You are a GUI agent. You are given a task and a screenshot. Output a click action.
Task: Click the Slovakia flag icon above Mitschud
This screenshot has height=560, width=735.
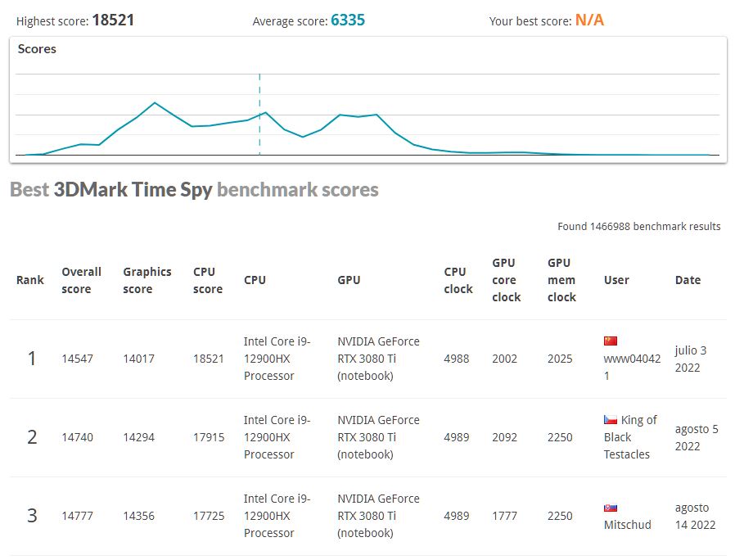[x=611, y=508]
